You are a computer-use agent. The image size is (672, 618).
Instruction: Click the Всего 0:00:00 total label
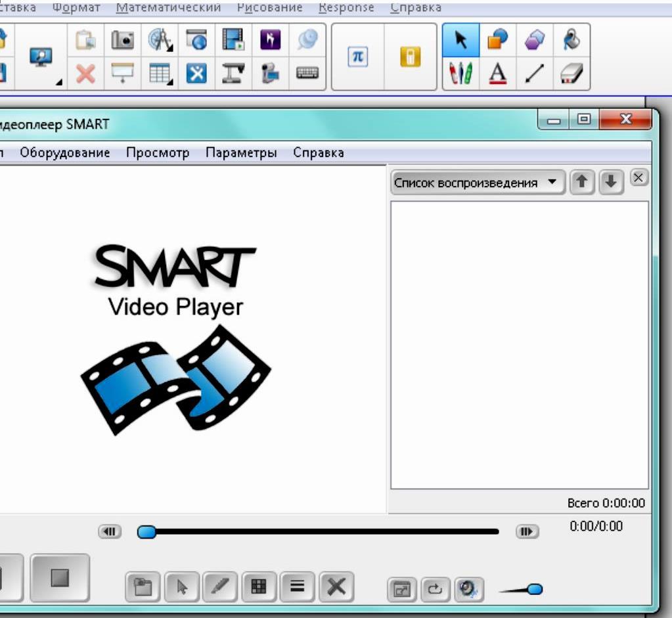(606, 502)
